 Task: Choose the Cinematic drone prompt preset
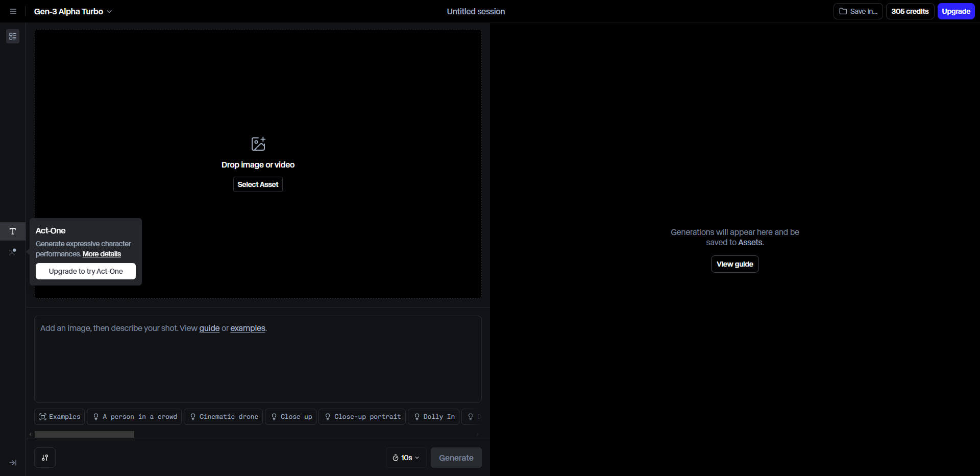tap(224, 417)
